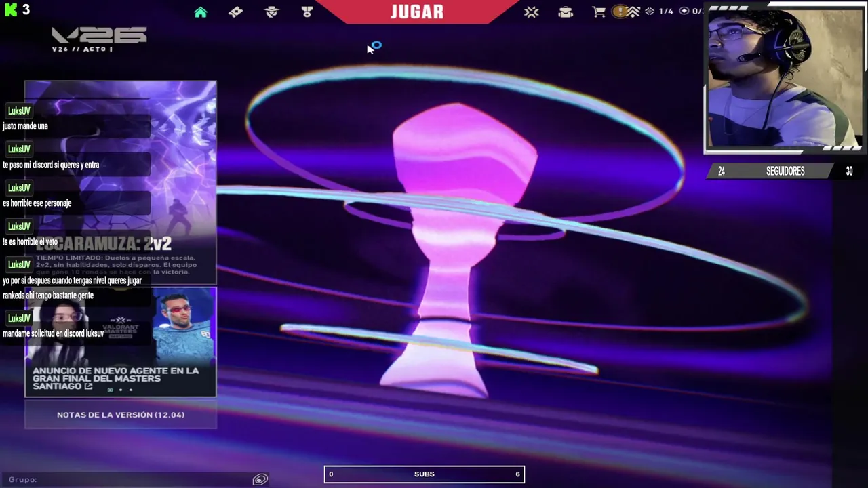868x488 pixels.
Task: Click the SUBS goal progress bar
Action: coord(425,474)
